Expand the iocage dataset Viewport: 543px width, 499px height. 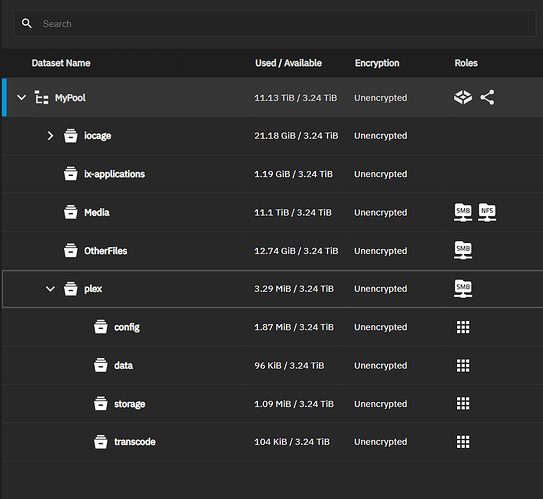[50, 136]
